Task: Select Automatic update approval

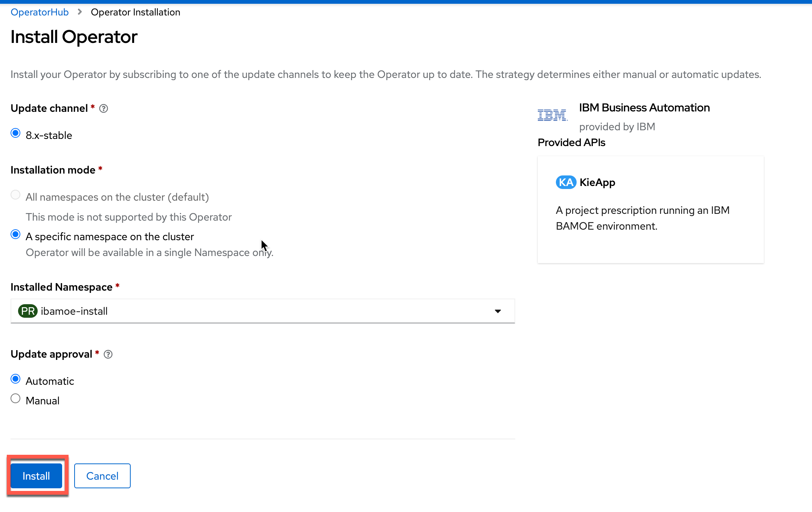Action: point(15,379)
